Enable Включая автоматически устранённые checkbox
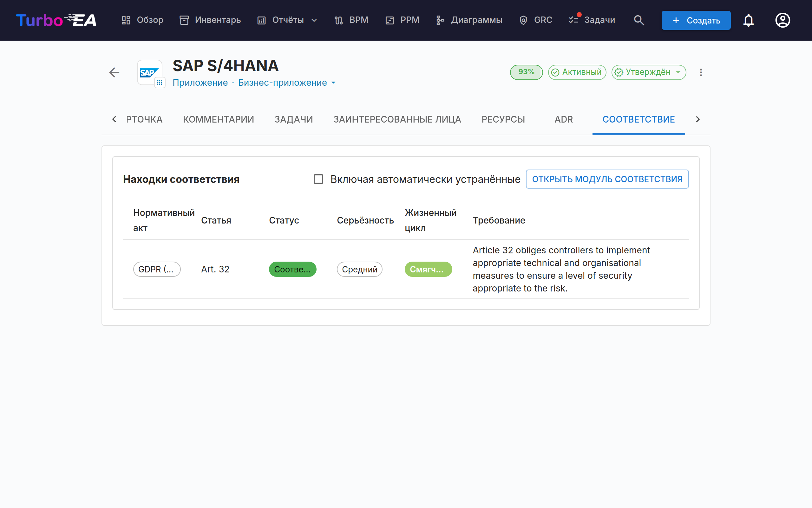Screen dimensions: 812x508 (318, 179)
